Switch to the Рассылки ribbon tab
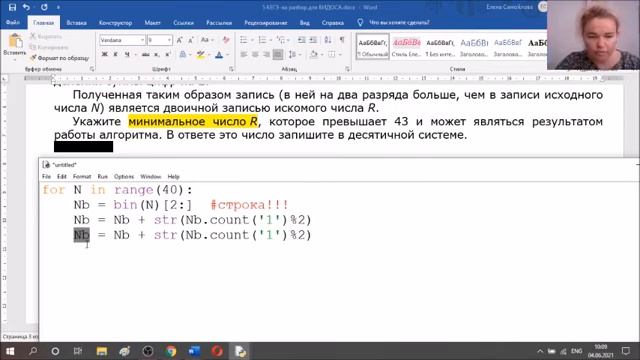The width and height of the screenshot is (640, 360). pos(219,23)
